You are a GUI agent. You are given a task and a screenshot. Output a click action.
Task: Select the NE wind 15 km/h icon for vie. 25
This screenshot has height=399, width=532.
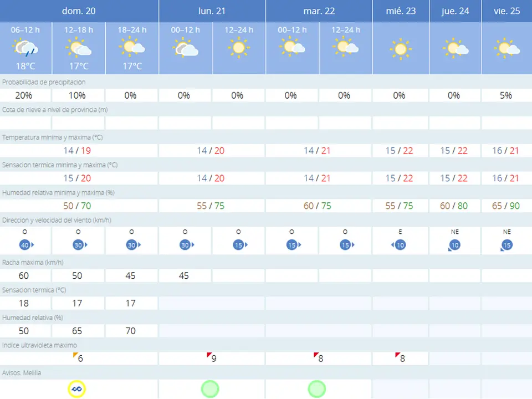[x=506, y=245]
